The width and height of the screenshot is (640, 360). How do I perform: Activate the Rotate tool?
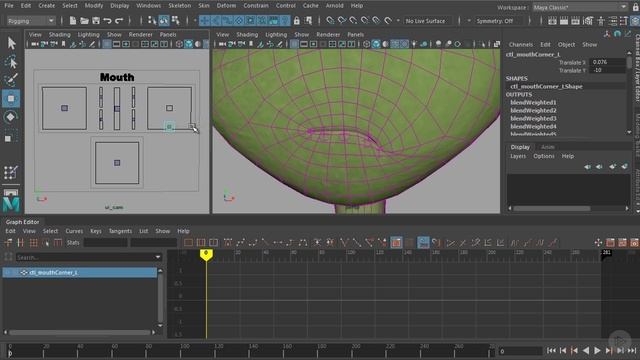click(11, 117)
